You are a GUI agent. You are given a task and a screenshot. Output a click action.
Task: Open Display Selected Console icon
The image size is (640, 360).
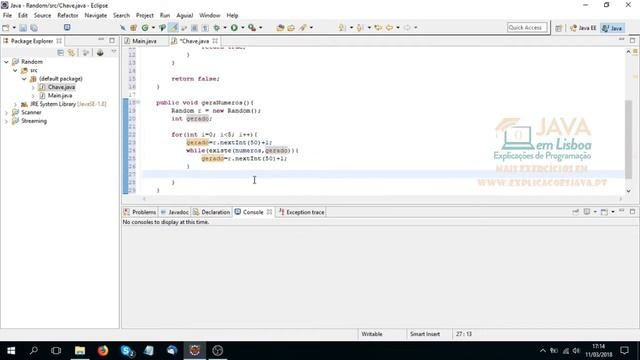pos(587,212)
